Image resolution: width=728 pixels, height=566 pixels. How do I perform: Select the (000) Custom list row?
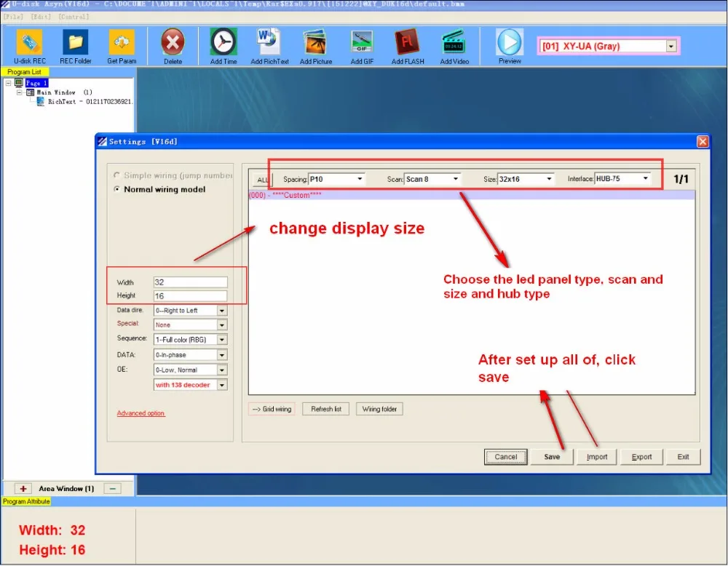[471, 195]
